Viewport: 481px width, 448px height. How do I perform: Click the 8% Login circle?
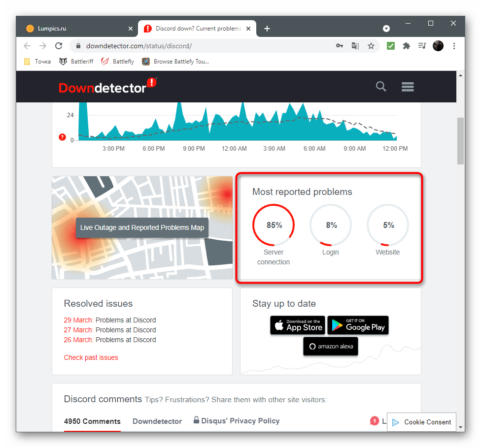click(x=331, y=225)
